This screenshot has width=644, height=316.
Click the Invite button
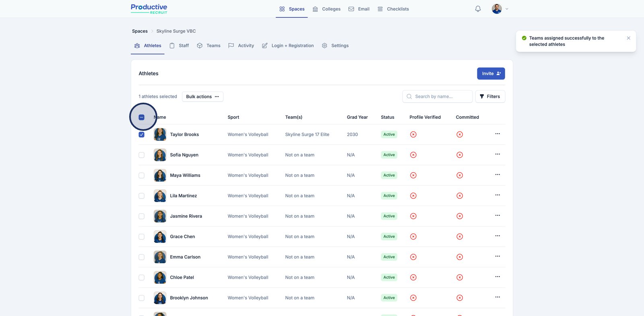point(491,74)
